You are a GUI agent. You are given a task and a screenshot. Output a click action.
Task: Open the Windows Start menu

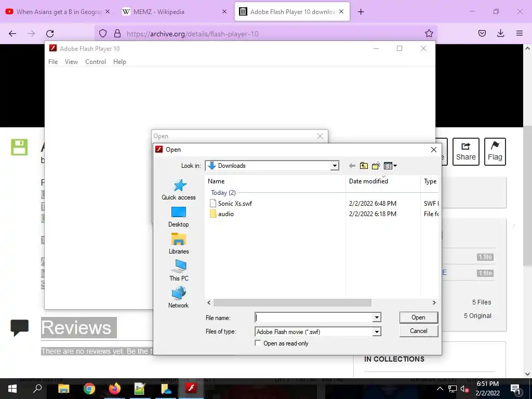(12, 389)
